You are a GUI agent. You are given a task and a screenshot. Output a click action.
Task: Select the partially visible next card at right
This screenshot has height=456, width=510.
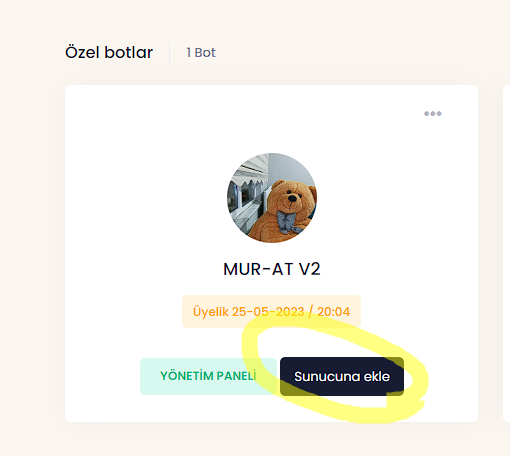tap(506, 253)
